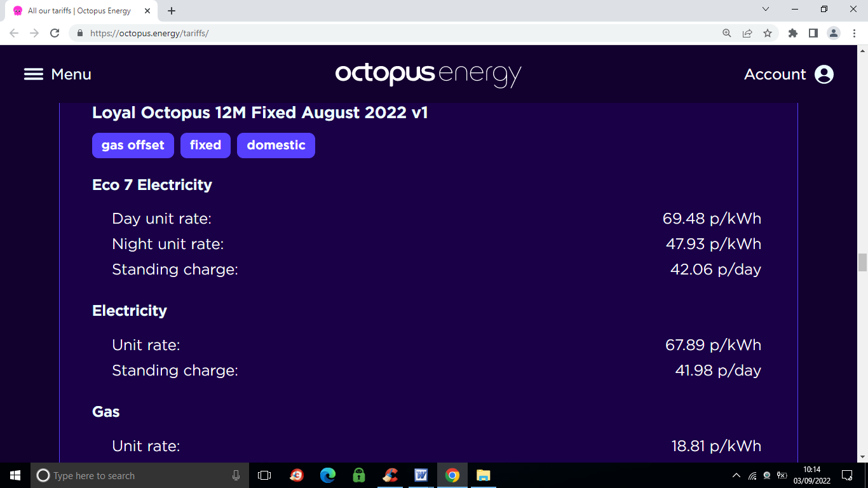
Task: Toggle the 'fixed' tariff filter tag
Action: (205, 145)
